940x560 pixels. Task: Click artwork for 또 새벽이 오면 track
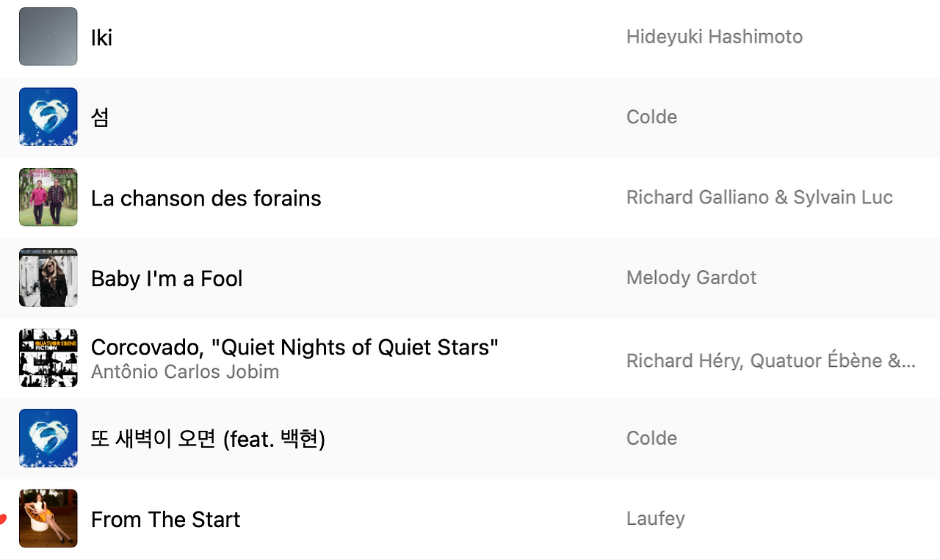[48, 438]
